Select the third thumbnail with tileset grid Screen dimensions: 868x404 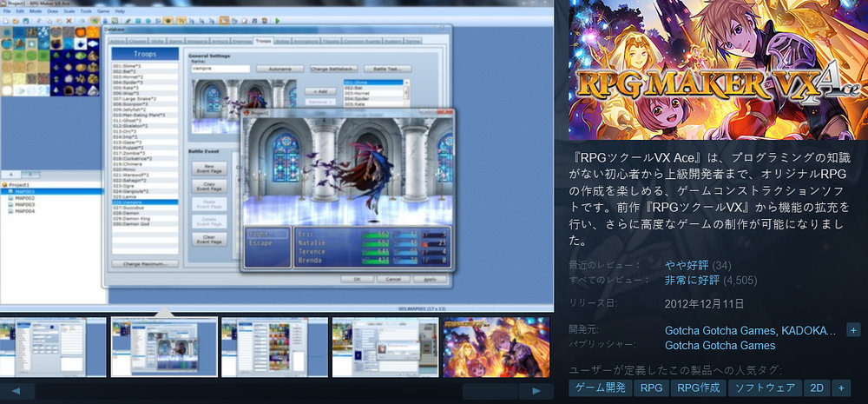coord(274,347)
